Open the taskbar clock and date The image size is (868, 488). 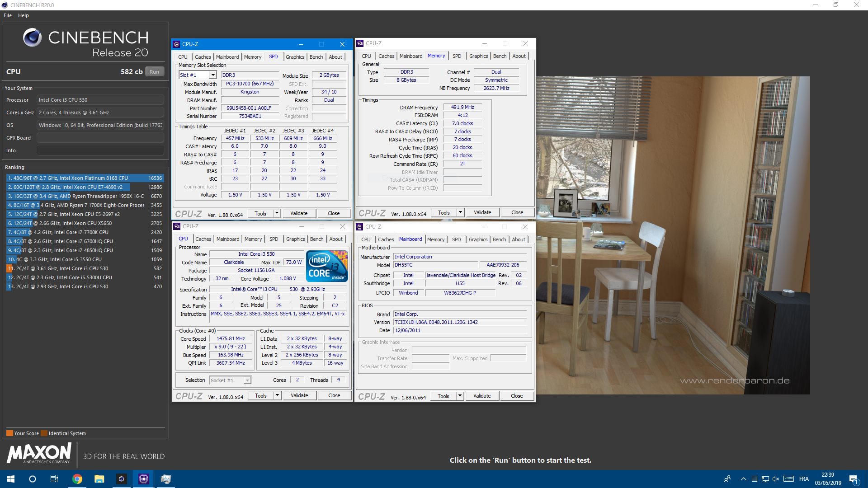click(x=828, y=479)
